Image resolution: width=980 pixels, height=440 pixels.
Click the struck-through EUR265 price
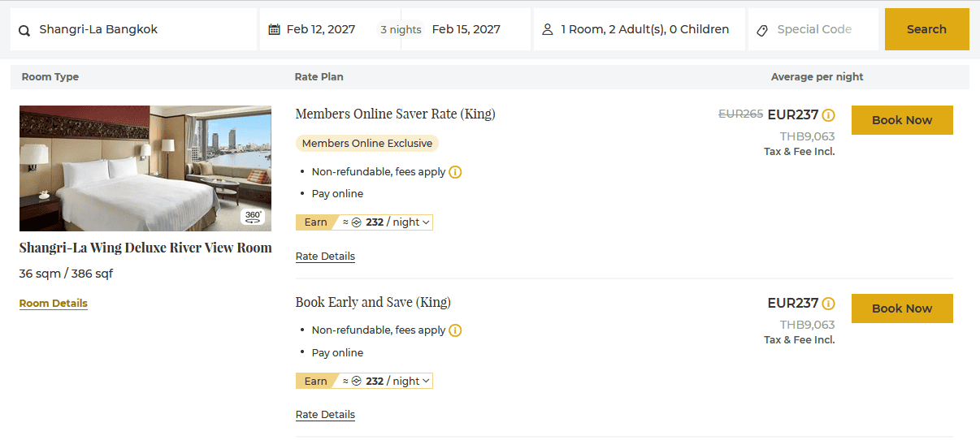click(741, 115)
